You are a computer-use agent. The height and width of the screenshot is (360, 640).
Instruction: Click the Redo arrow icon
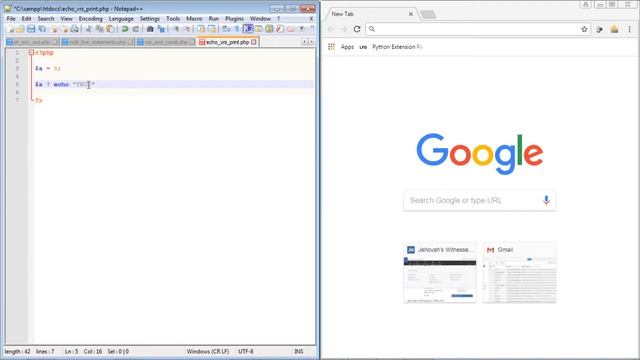pos(136,29)
